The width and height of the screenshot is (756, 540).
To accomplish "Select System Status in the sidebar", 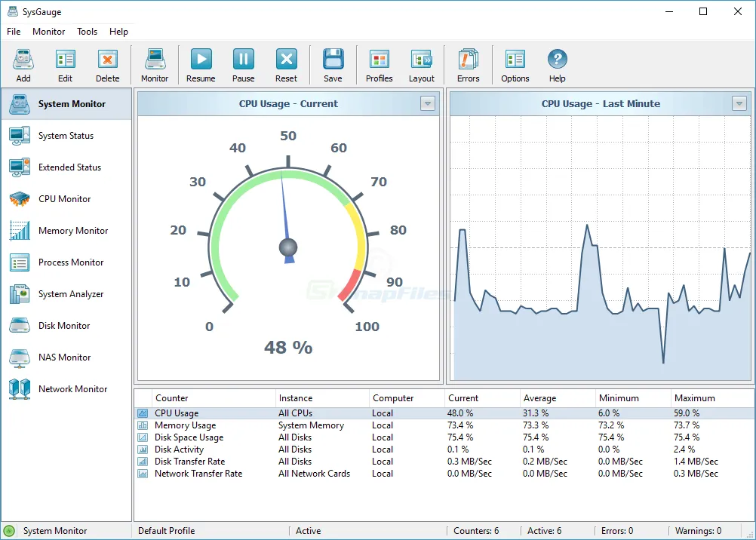I will tap(66, 136).
